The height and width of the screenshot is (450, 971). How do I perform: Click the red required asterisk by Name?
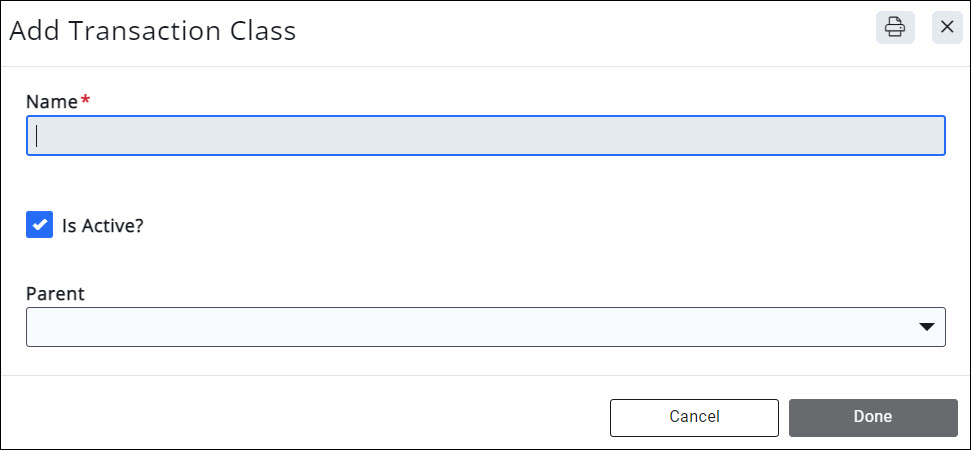85,101
